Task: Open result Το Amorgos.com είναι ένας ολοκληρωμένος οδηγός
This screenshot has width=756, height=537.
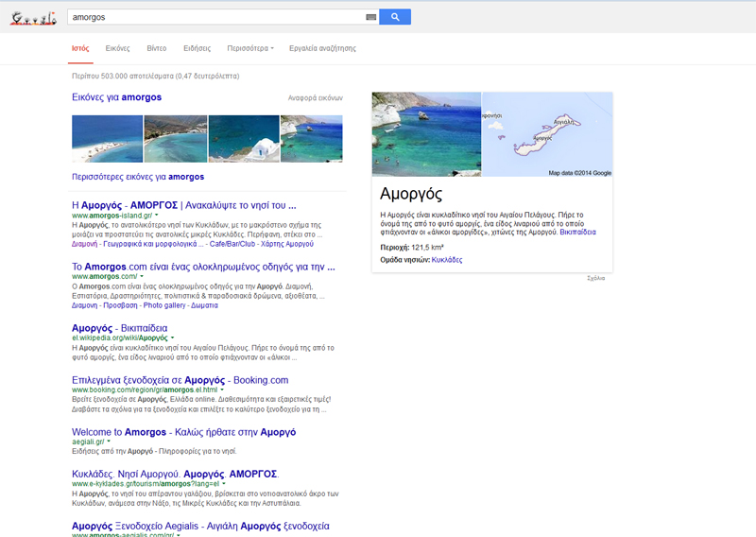Action: (x=203, y=267)
